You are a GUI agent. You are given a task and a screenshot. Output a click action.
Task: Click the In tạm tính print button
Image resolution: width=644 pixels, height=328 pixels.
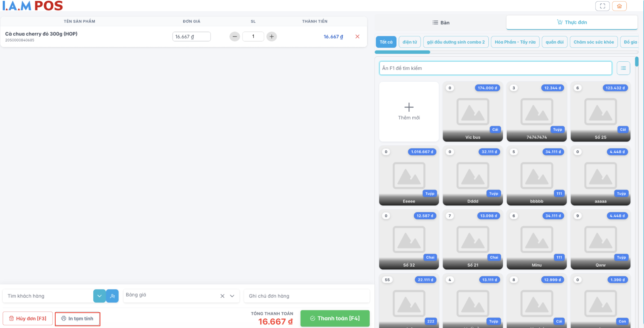click(77, 319)
